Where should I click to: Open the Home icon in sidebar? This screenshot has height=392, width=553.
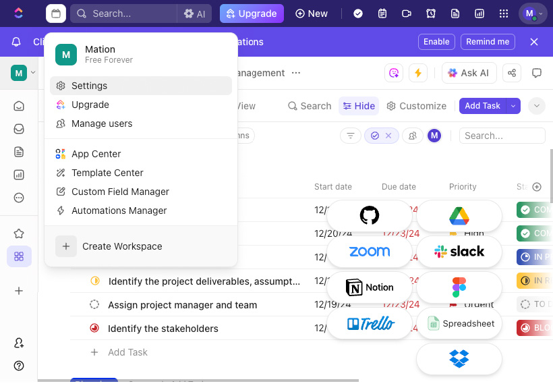(x=19, y=106)
